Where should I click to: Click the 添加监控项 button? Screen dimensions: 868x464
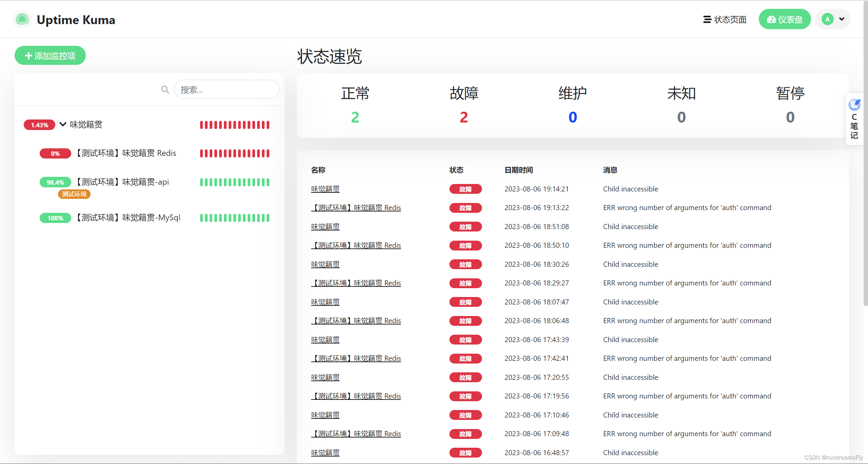50,56
